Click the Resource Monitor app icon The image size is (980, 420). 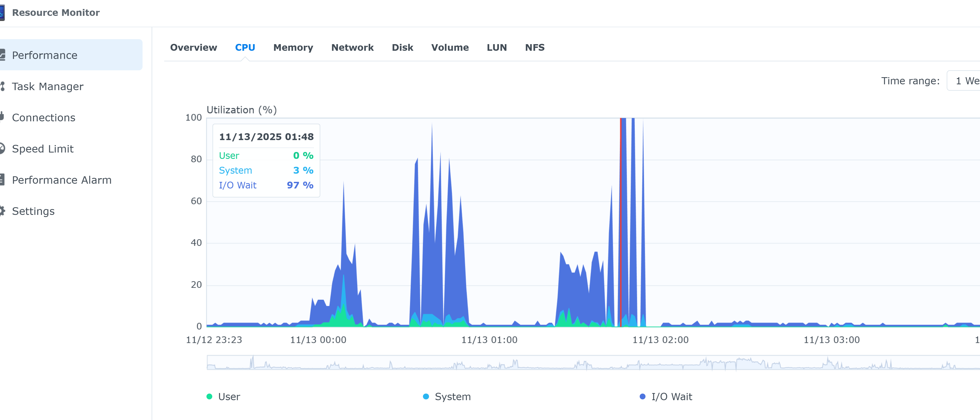[x=2, y=13]
